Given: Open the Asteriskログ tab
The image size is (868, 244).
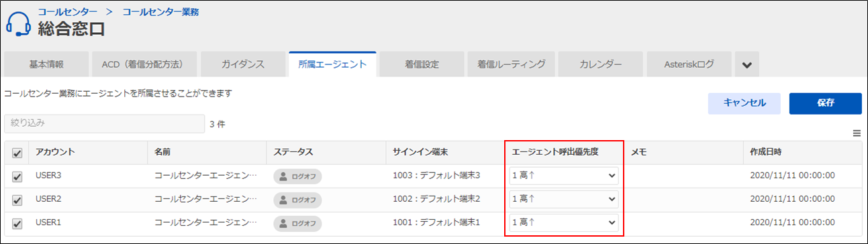Looking at the screenshot, I should click(689, 65).
